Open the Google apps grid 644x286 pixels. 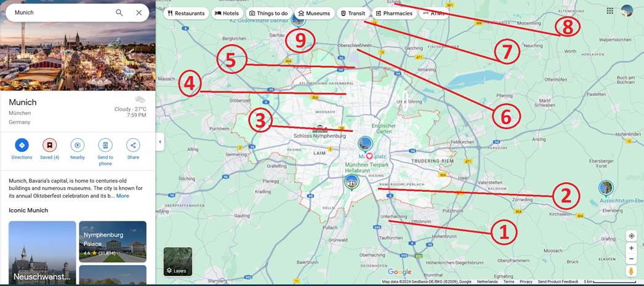click(x=610, y=10)
